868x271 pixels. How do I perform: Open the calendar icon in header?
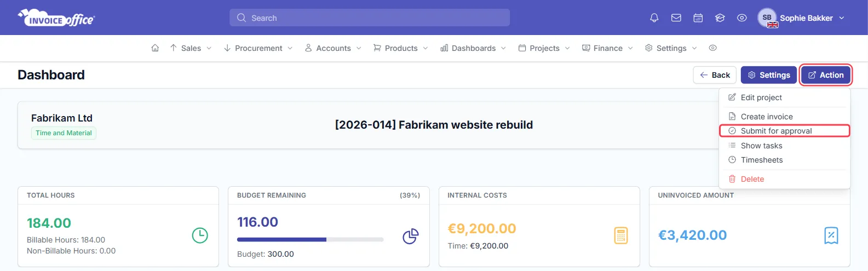click(x=698, y=18)
